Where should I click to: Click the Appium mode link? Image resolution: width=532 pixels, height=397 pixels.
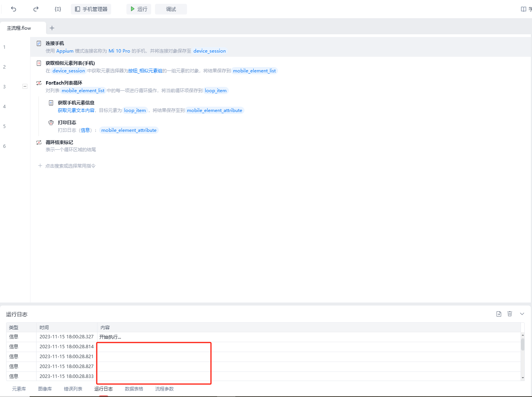click(65, 51)
